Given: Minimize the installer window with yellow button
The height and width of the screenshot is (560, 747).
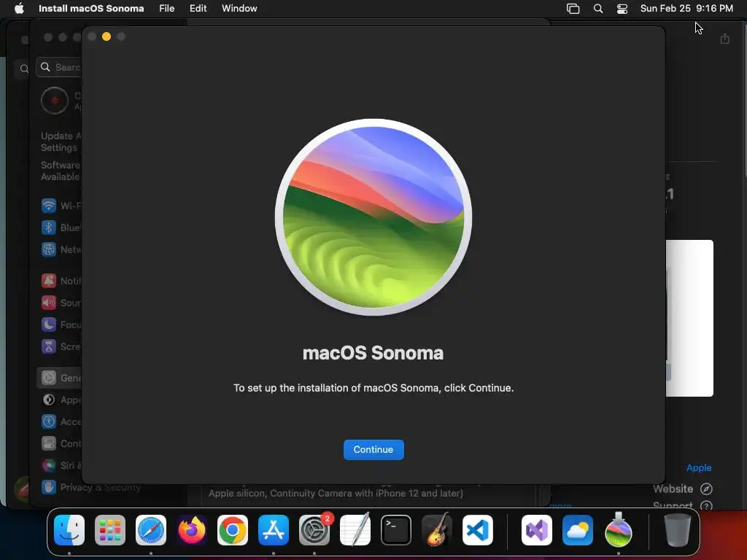Looking at the screenshot, I should (107, 36).
